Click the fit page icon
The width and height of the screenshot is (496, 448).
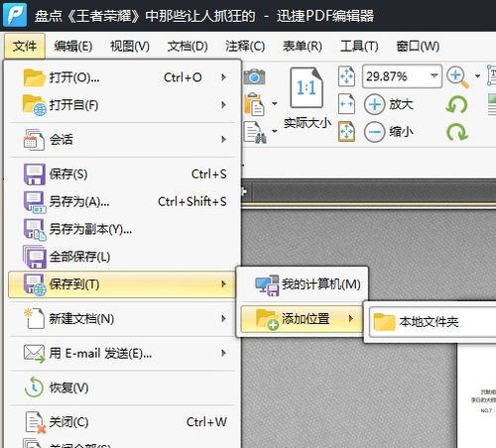346,76
